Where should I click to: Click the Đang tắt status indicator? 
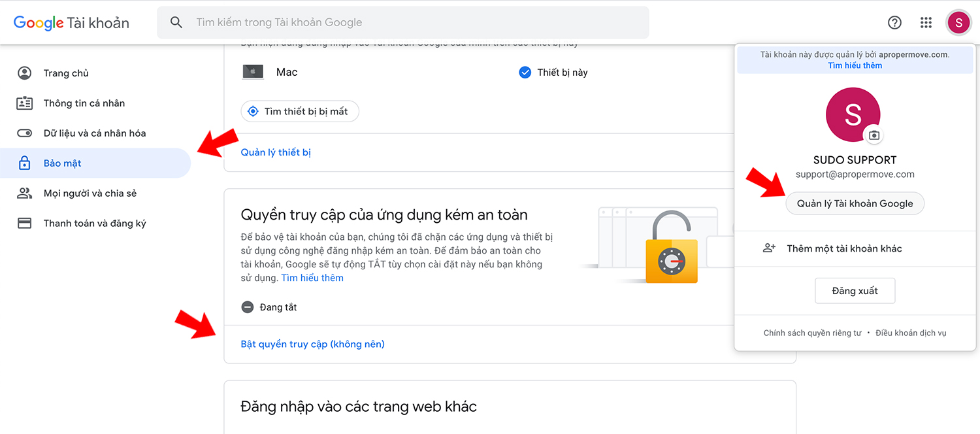pyautogui.click(x=248, y=307)
